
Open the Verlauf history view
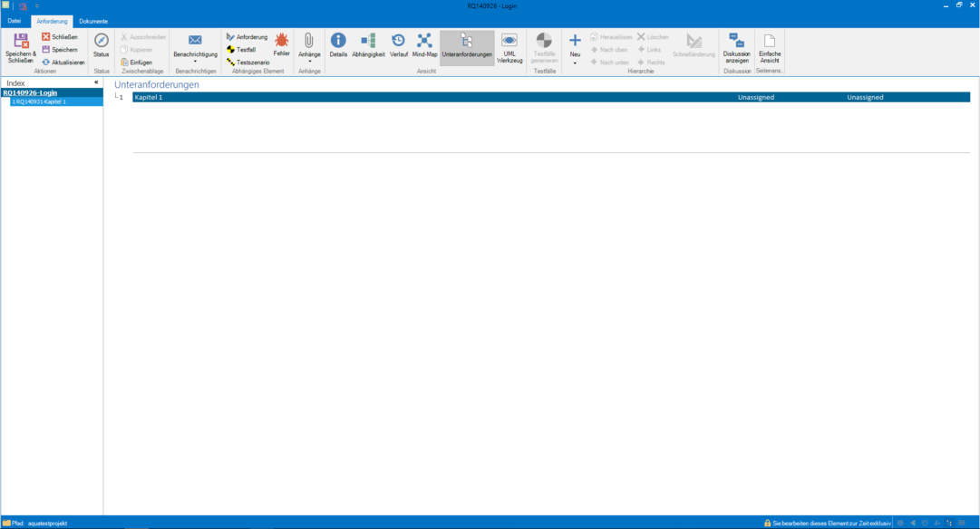click(399, 41)
